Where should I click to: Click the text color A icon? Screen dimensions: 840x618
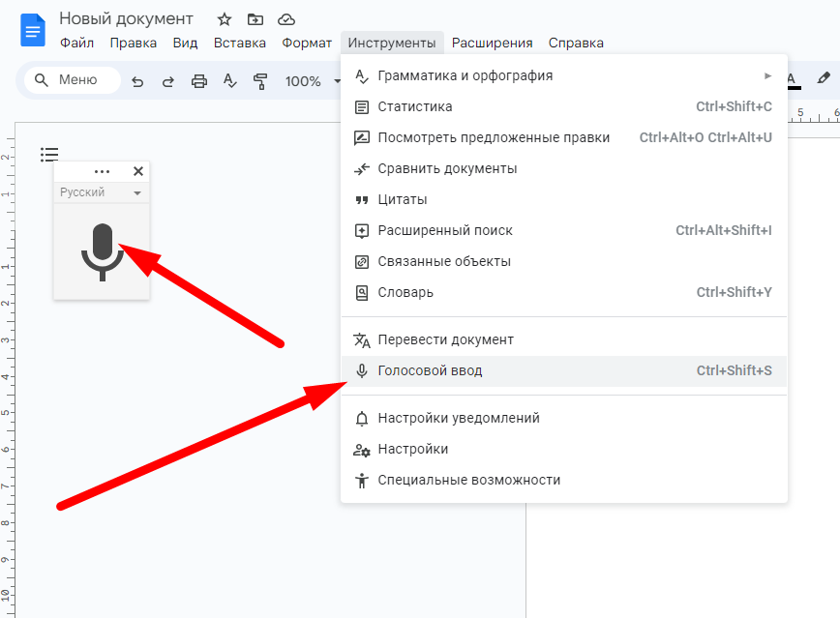click(x=792, y=80)
